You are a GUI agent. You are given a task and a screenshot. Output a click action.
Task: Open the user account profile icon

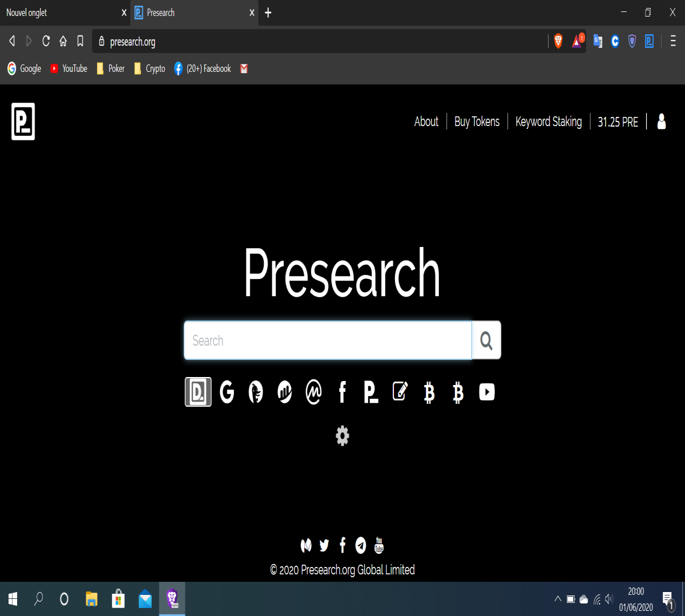(662, 121)
